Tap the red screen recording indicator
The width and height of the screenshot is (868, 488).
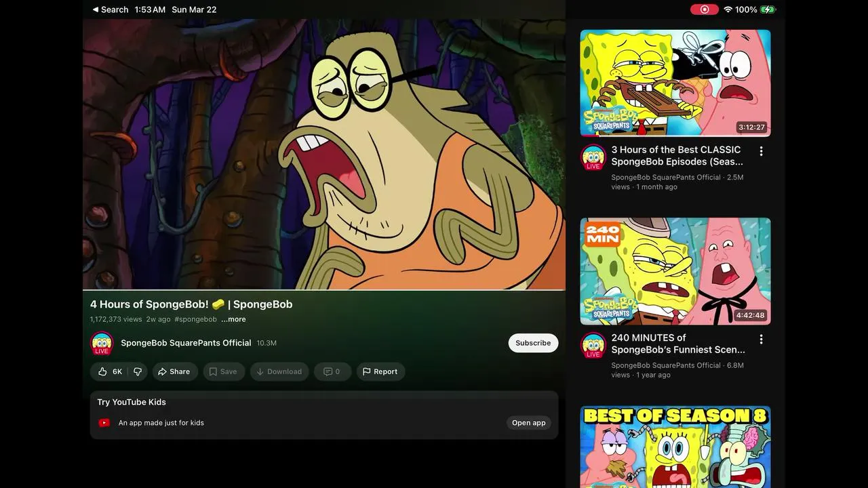coord(704,9)
